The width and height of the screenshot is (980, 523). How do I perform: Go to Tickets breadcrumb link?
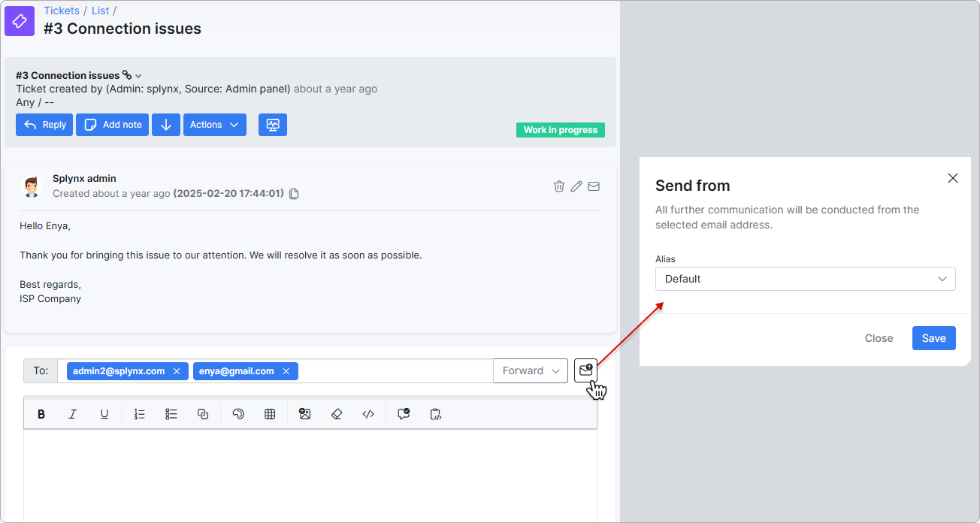pyautogui.click(x=62, y=11)
